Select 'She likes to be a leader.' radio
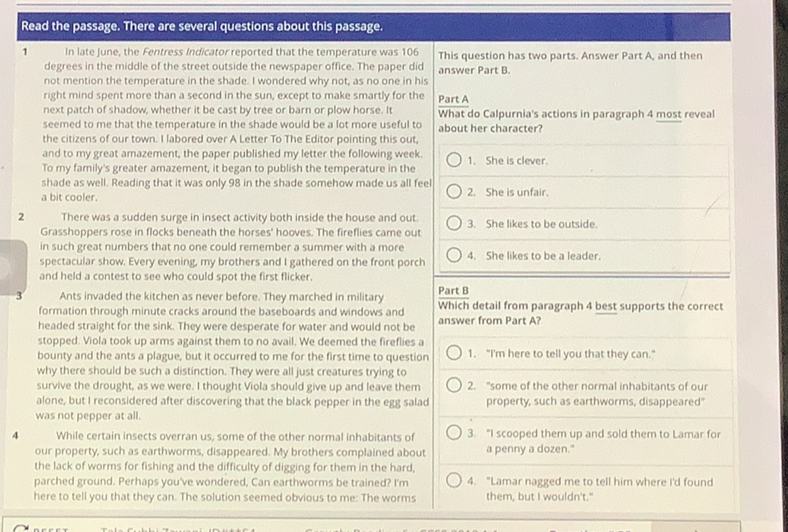This screenshot has width=788, height=532. pyautogui.click(x=454, y=255)
